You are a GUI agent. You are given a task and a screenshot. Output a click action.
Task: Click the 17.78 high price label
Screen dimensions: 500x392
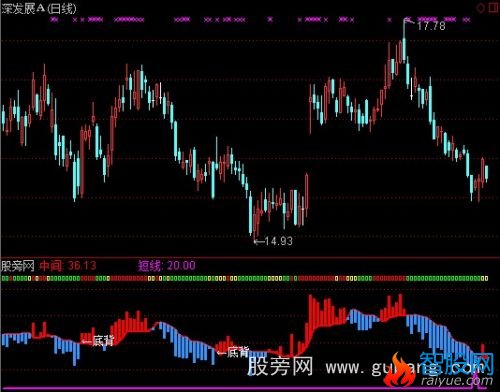pos(431,26)
